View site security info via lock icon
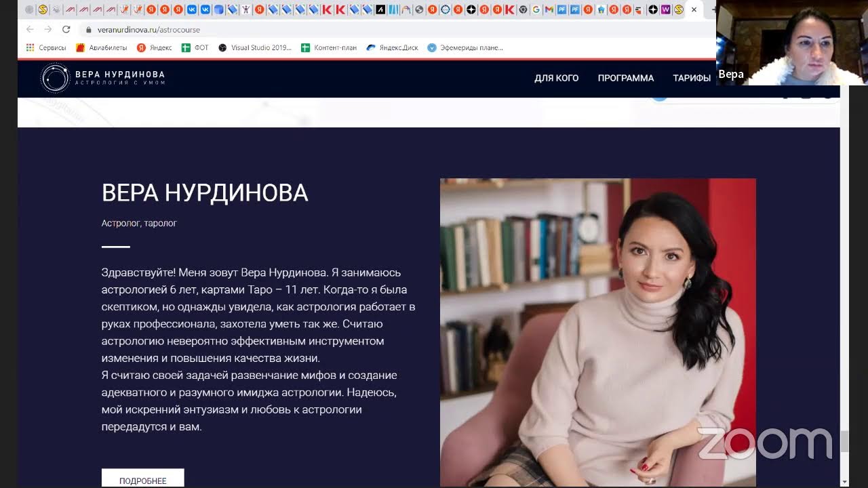The height and width of the screenshot is (488, 868). click(x=88, y=30)
